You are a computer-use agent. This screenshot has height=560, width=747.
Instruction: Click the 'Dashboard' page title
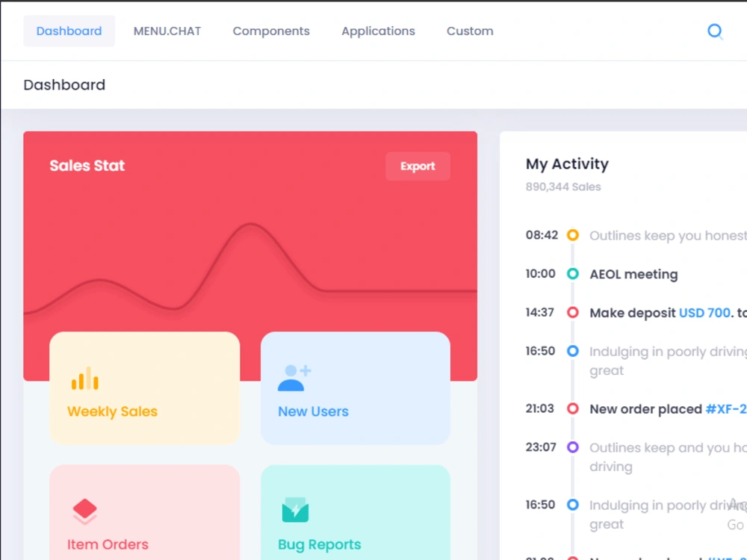pyautogui.click(x=64, y=85)
